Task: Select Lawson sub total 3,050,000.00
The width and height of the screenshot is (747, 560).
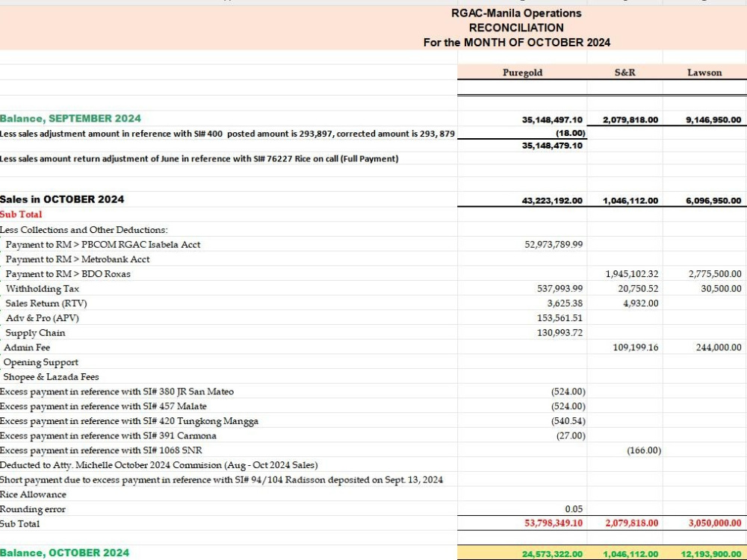Action: 715,523
